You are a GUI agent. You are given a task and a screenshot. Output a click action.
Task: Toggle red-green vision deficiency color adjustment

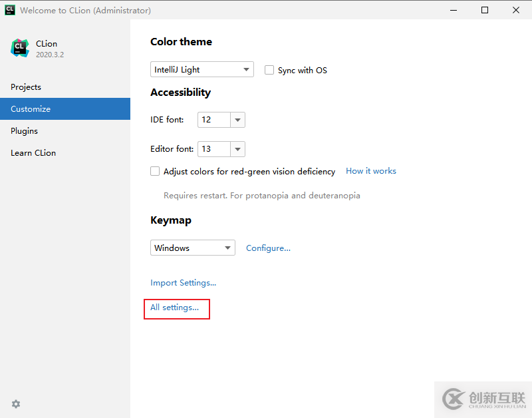[155, 171]
